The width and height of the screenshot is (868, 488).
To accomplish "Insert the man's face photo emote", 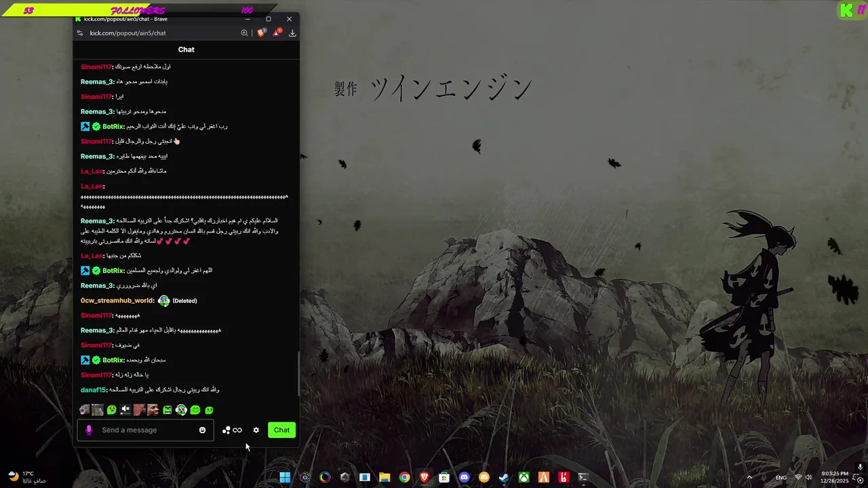I will click(153, 409).
